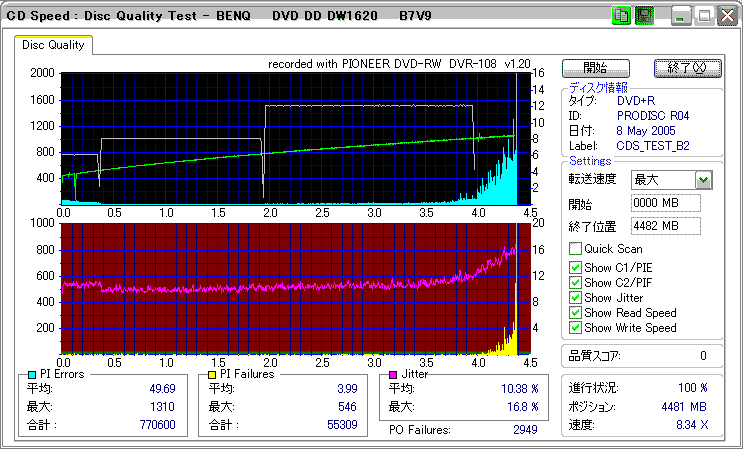
Task: Open the 転送速度 speed dropdown arrow
Action: (x=703, y=180)
